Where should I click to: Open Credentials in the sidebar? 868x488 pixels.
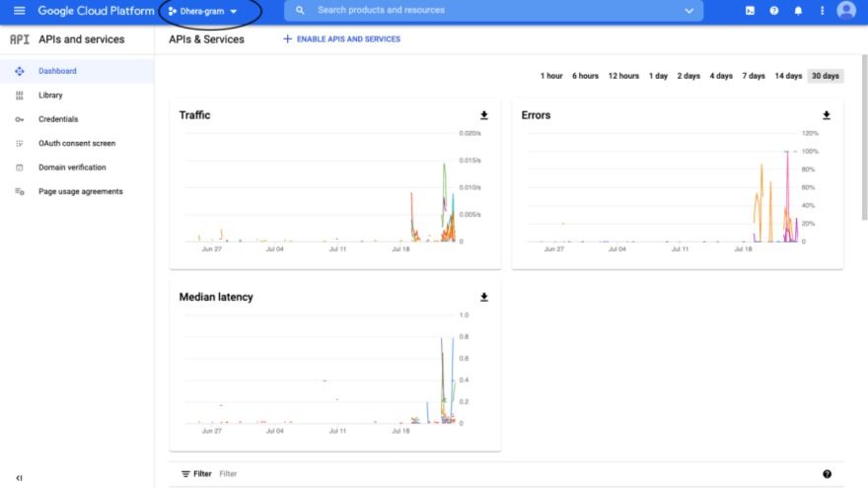58,119
